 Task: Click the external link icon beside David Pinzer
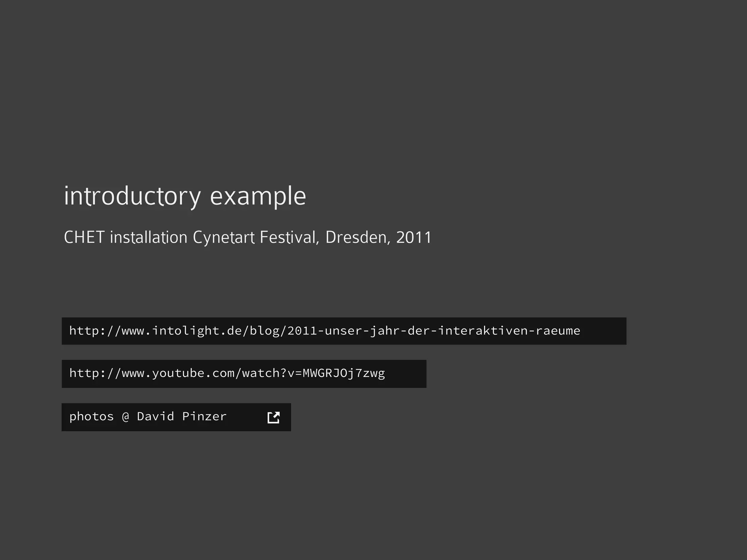point(274,417)
